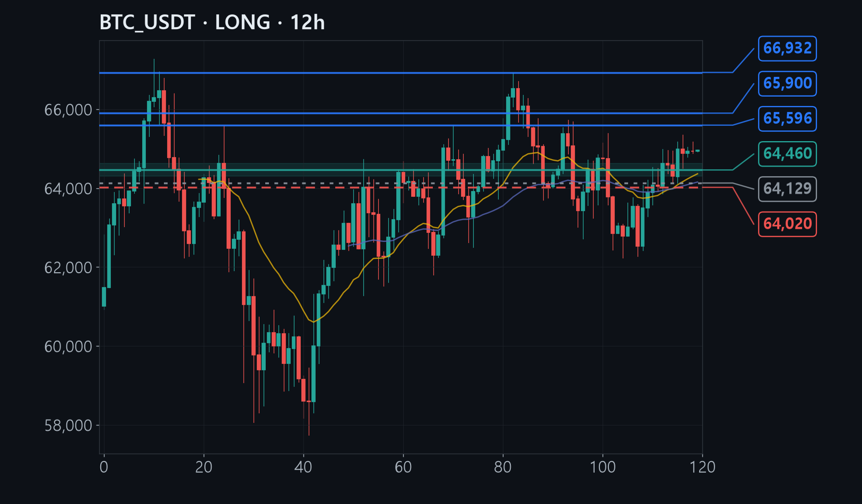The image size is (862, 504).
Task: Click the 58,000 y-axis tick label
Action: coord(68,425)
